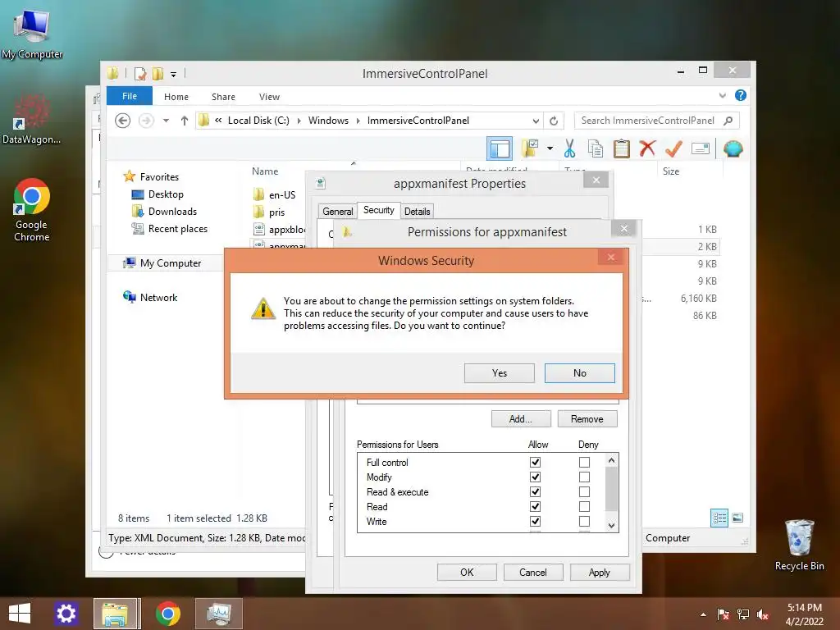Click the permissions list scroll up arrow

611,460
